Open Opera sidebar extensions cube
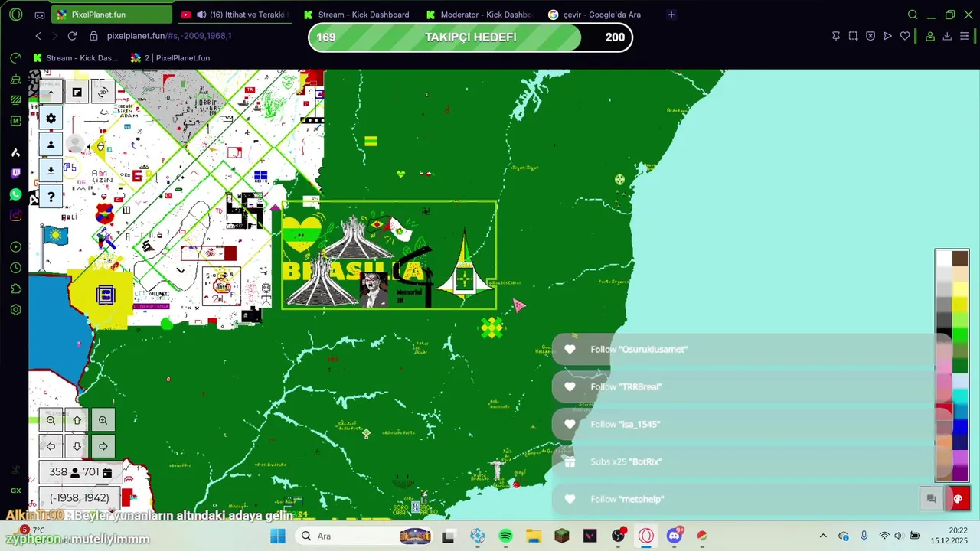 (x=15, y=289)
